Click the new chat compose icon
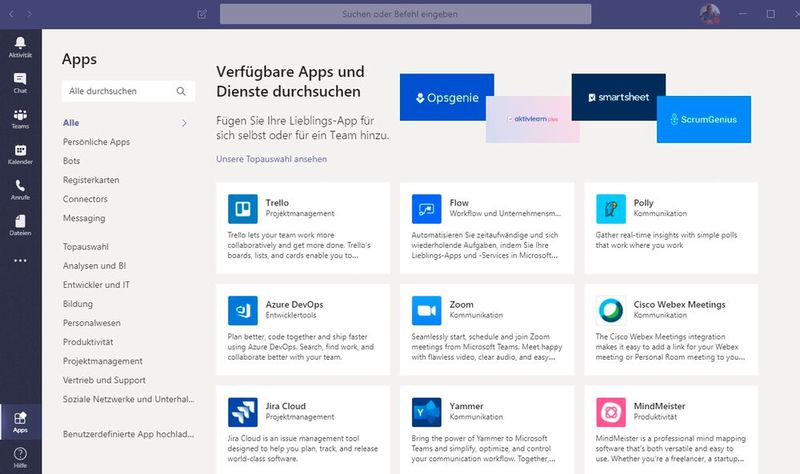Screen dimensions: 800x474 203,14
